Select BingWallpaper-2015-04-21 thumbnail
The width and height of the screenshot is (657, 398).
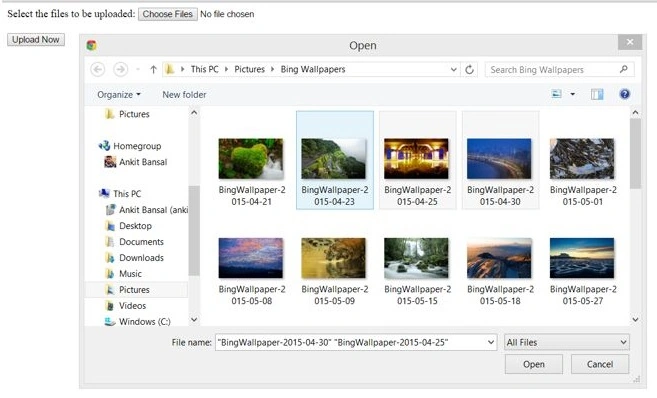click(x=251, y=160)
